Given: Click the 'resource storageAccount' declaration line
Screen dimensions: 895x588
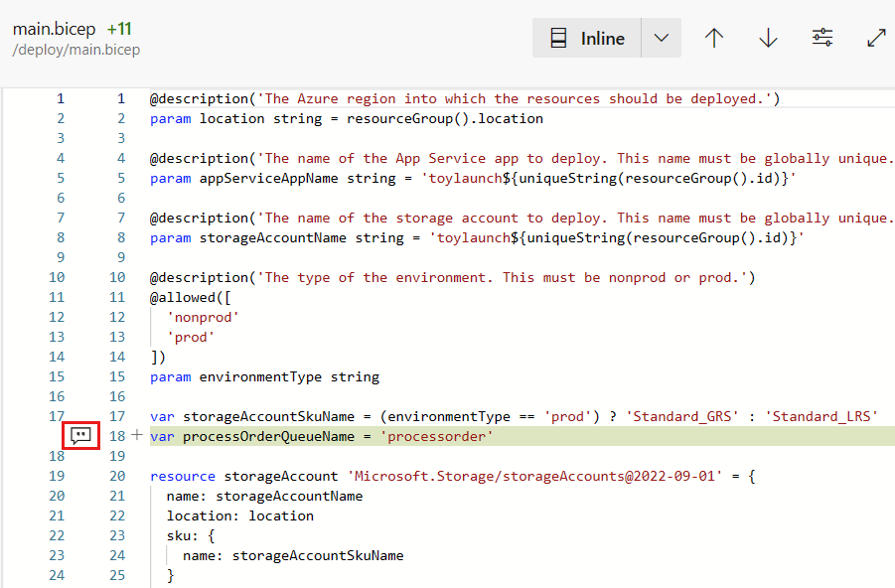Looking at the screenshot, I should click(453, 476).
